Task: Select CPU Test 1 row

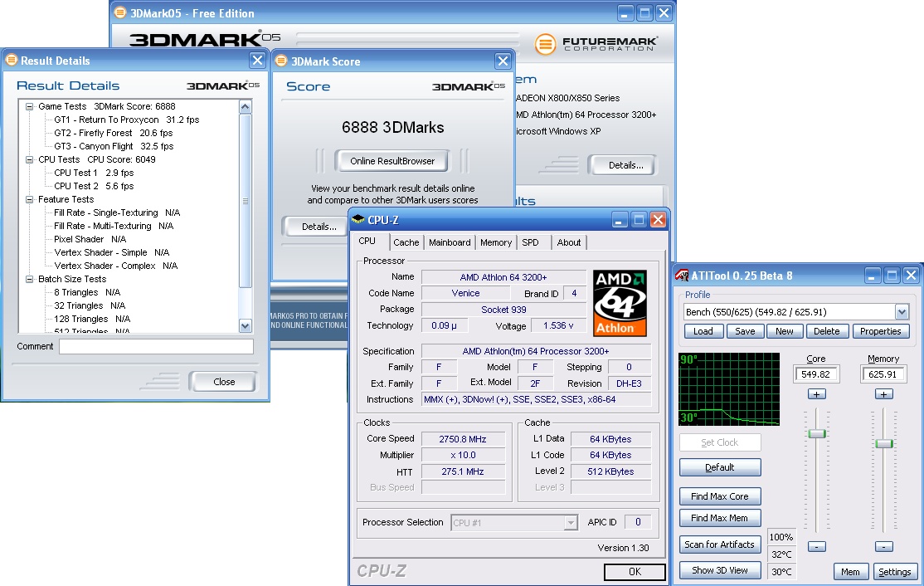Action: [94, 173]
